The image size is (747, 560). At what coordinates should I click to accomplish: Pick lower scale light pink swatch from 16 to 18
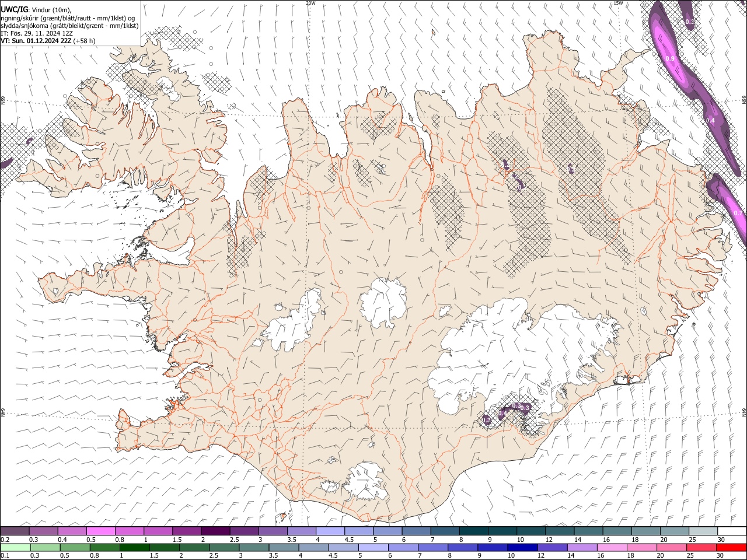pos(612,547)
